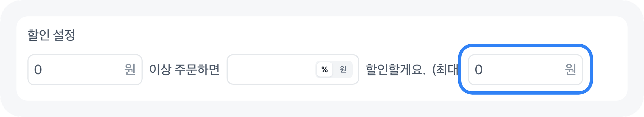Screen dimensions: 644x117
Task: Click the 할인 설정 section title
Action: pos(51,35)
